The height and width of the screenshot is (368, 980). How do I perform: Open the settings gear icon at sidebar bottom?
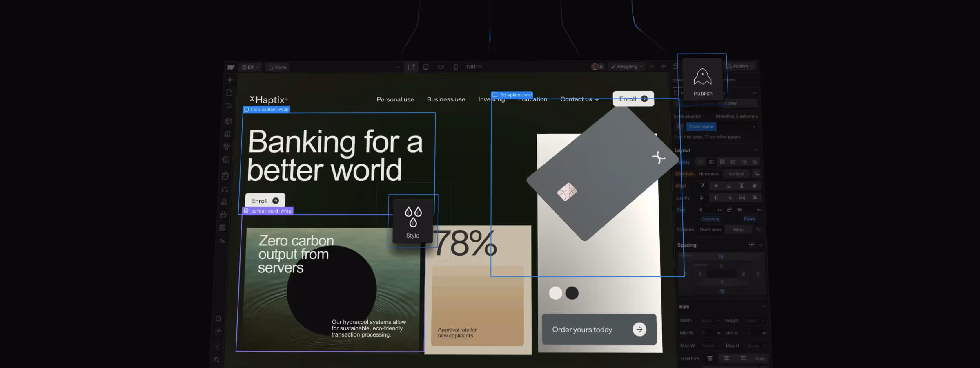[218, 319]
